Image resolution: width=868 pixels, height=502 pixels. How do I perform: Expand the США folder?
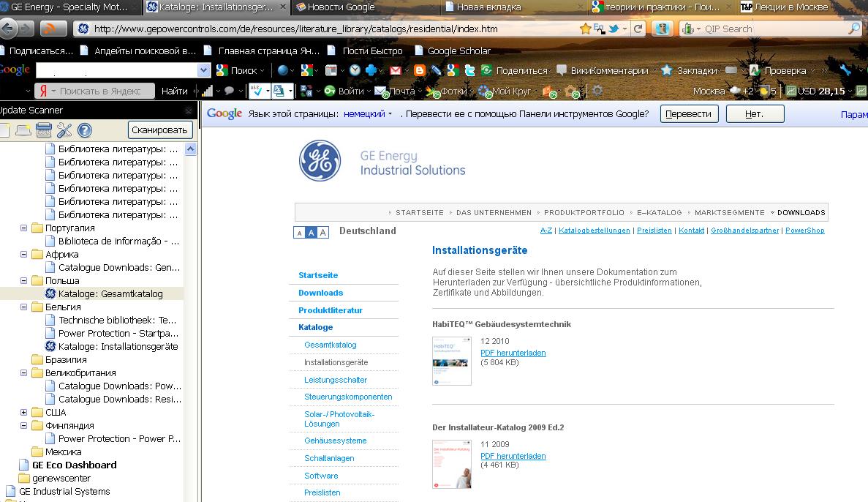coord(24,412)
